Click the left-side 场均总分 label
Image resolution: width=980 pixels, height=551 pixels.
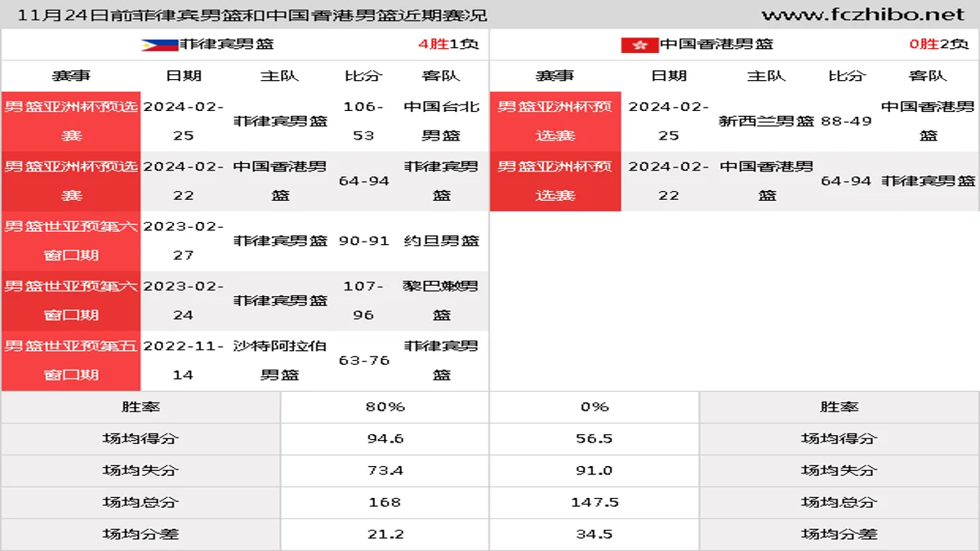[x=140, y=502]
